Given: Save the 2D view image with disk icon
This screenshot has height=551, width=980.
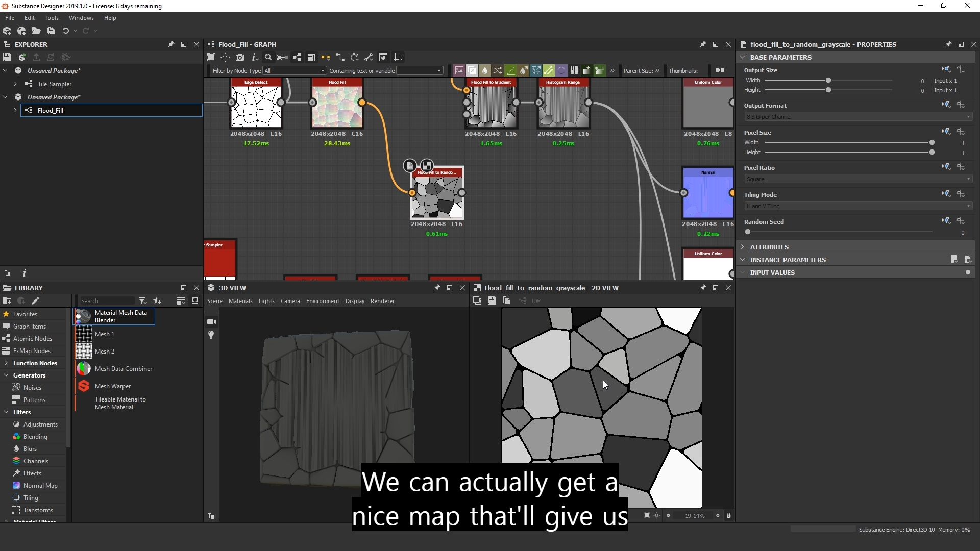Looking at the screenshot, I should click(492, 301).
